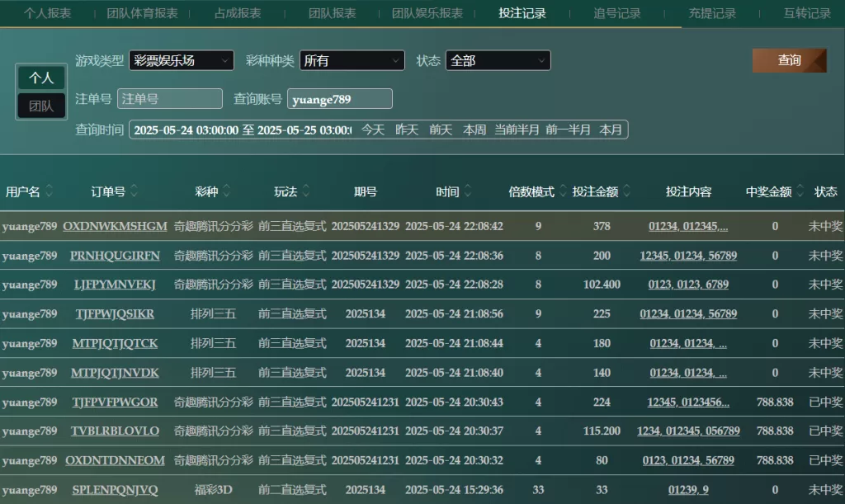Select 前二直选复式 play type cell
Screen dimensions: 845x504
pos(292,490)
